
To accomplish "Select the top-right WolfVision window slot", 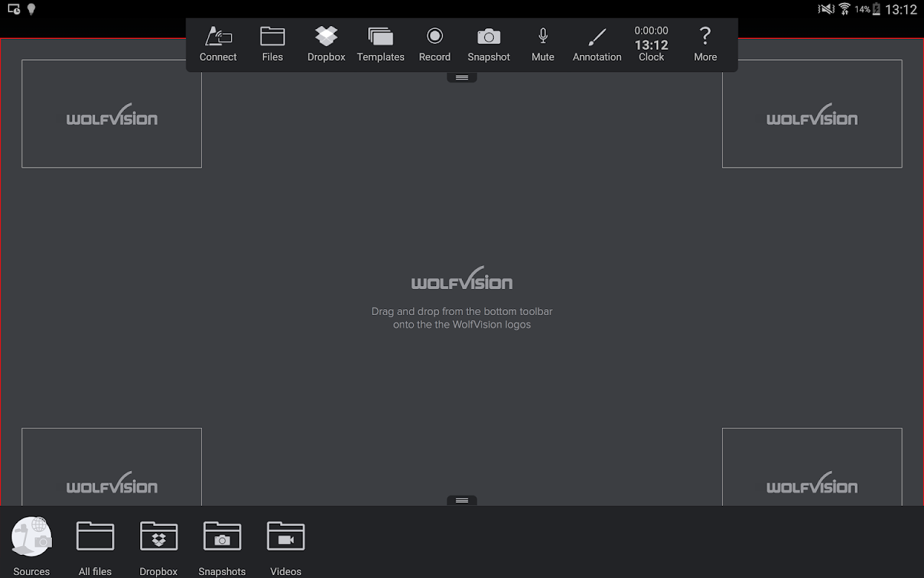I will (x=812, y=113).
